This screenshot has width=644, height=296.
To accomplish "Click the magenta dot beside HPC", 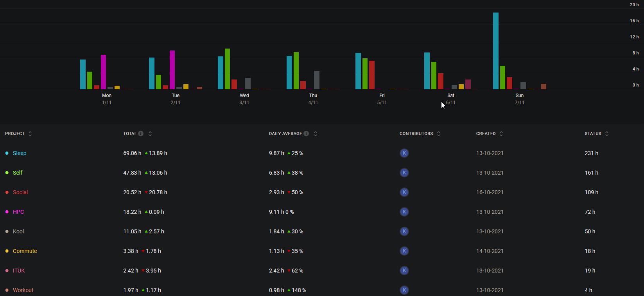I will [x=7, y=212].
